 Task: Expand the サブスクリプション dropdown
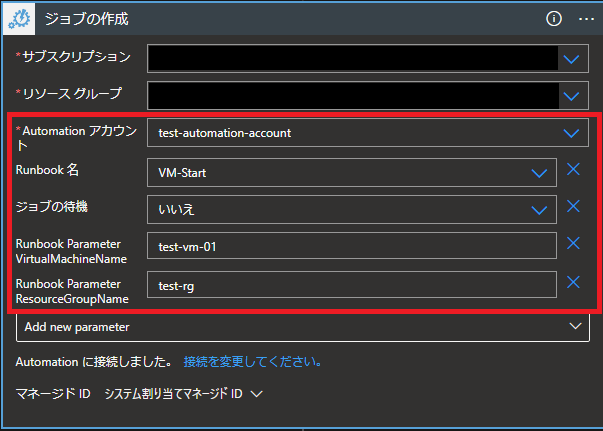[571, 59]
